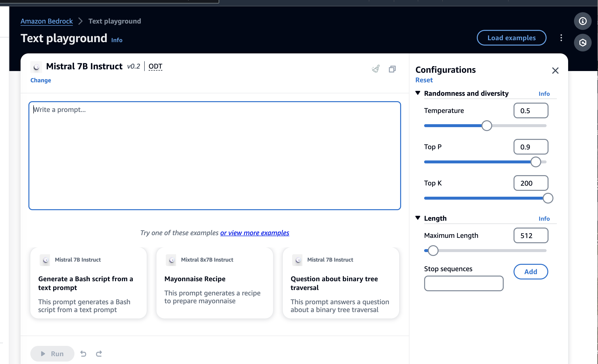Click the undo arrow icon
598x364 pixels.
point(83,353)
